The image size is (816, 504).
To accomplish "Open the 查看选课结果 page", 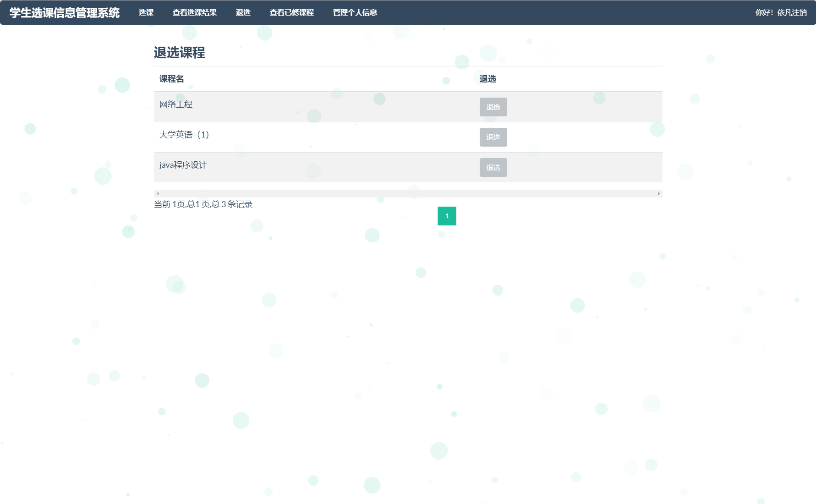I will [x=194, y=12].
